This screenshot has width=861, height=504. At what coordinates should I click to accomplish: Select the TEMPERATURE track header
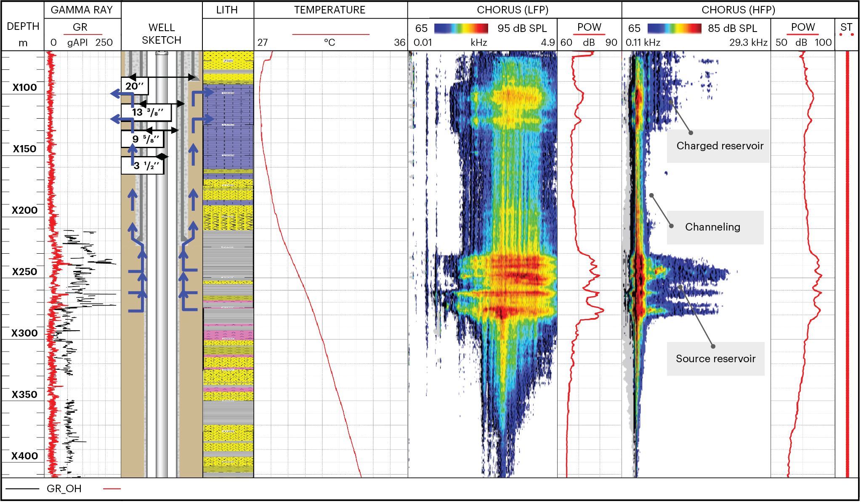pyautogui.click(x=330, y=10)
